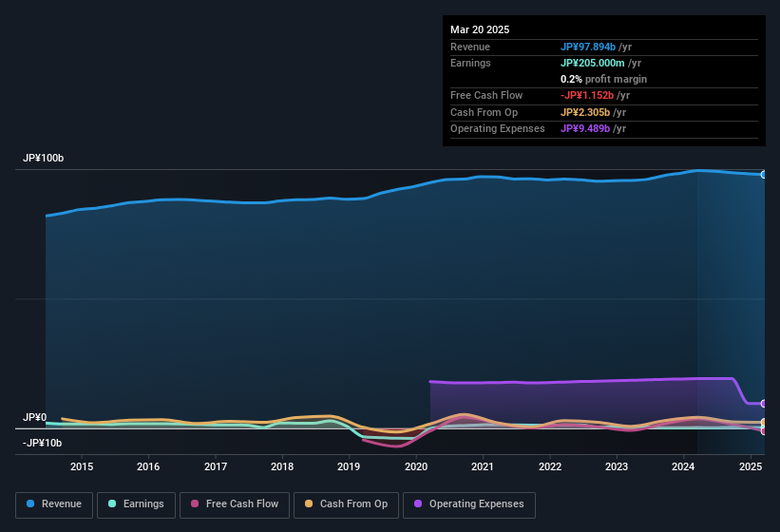The image size is (780, 532).
Task: Click the JP¥2.305b cash from op value
Action: (x=585, y=112)
